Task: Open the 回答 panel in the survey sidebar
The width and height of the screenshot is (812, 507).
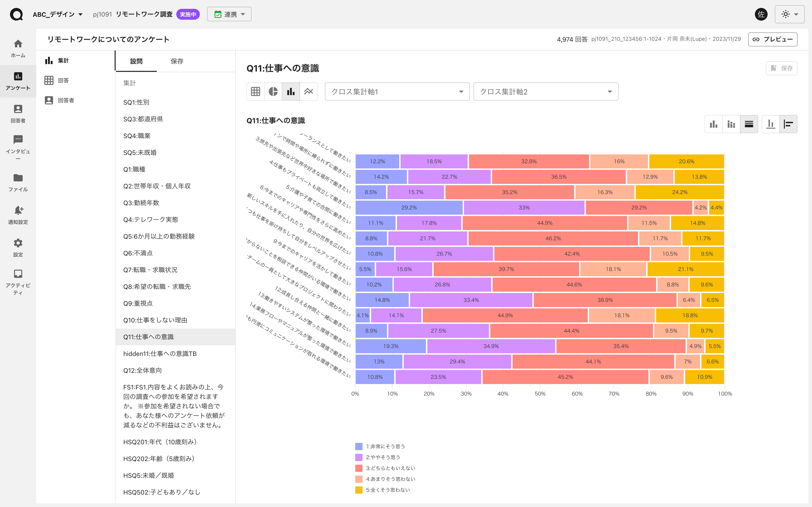Action: pyautogui.click(x=63, y=80)
